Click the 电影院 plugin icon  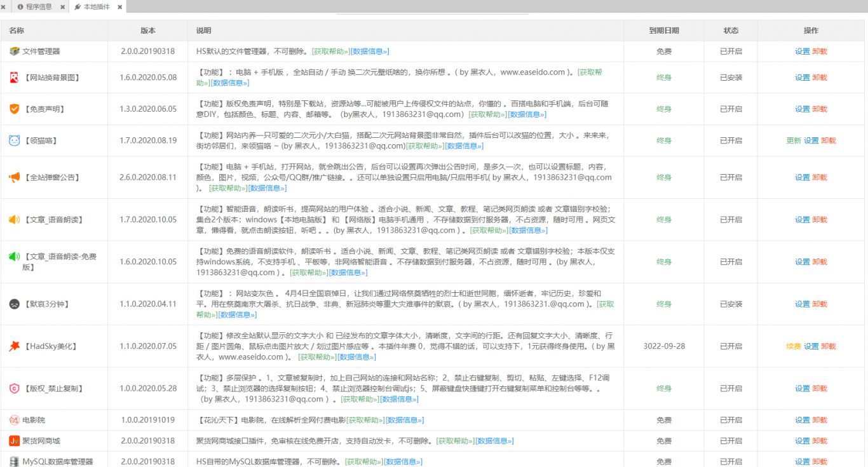[x=14, y=420]
